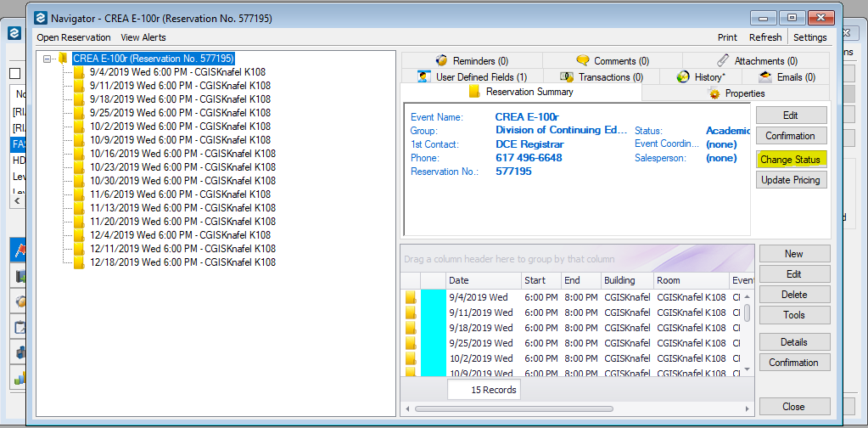Click the cyan status color cell of the 9/4/2019 row

[x=433, y=296]
